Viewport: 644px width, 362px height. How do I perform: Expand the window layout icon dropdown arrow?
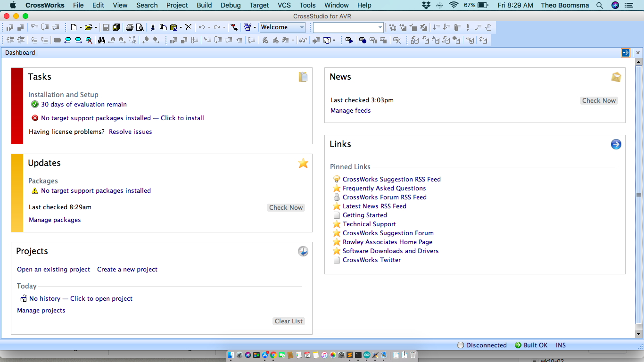(255, 27)
